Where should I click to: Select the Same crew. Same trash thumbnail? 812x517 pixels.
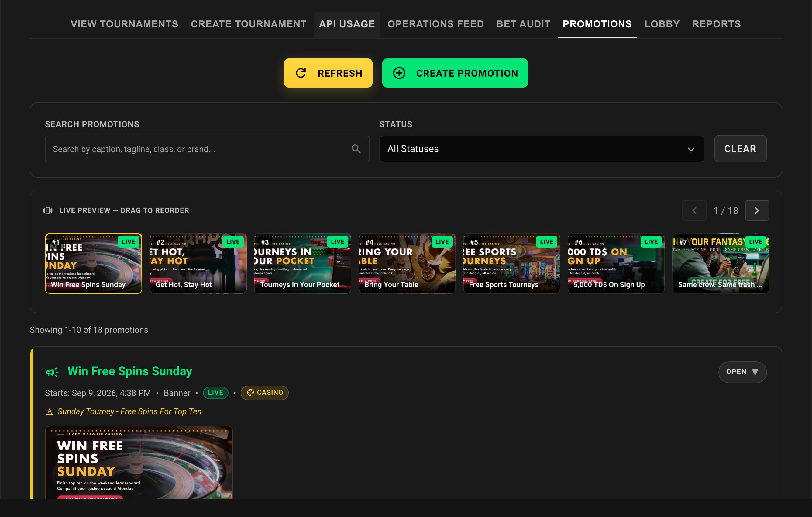[x=721, y=263]
